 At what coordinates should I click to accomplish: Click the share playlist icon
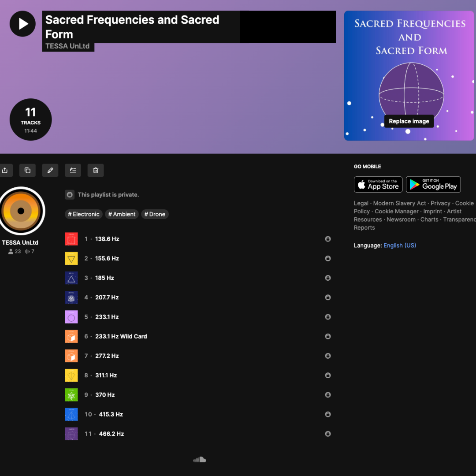tap(5, 170)
